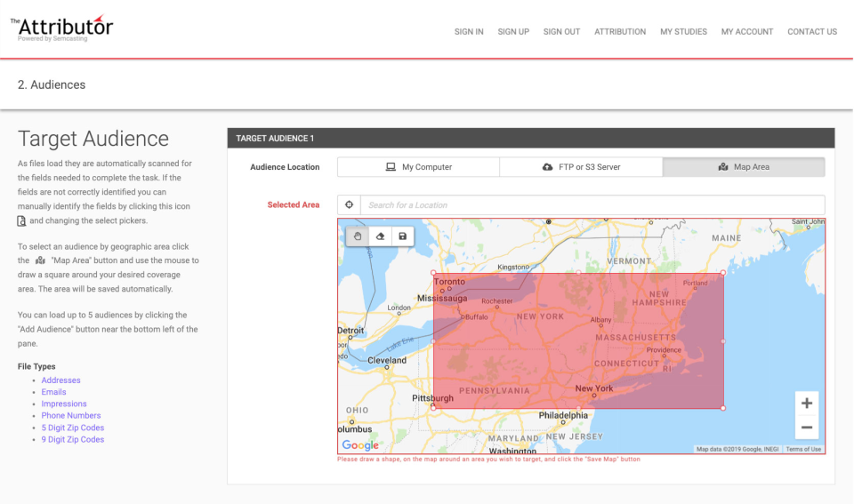Open SIGN IN page
Screen dimensions: 854x504
coord(469,32)
